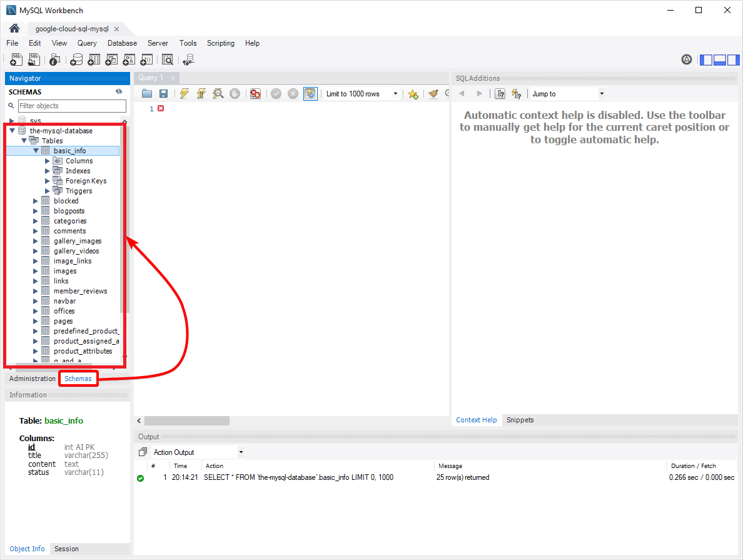Open a SQL script file in new tab
This screenshot has width=743, height=560.
tap(34, 59)
